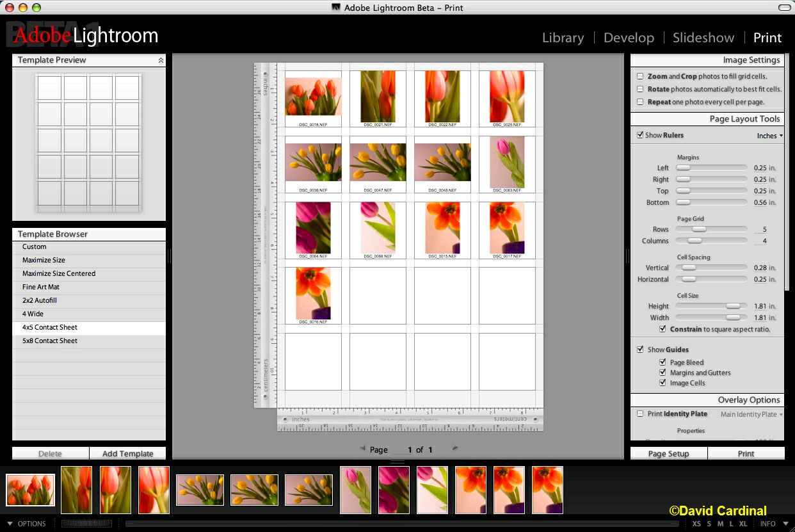Uncheck the Image Cells guide
The image size is (795, 532).
[x=662, y=383]
